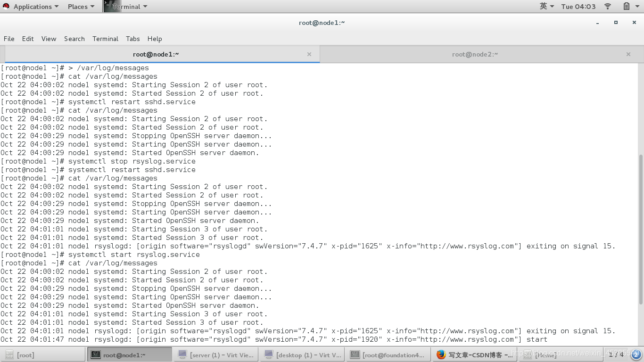This screenshot has height=362, width=644.
Task: Open the Help menu
Action: click(155, 39)
